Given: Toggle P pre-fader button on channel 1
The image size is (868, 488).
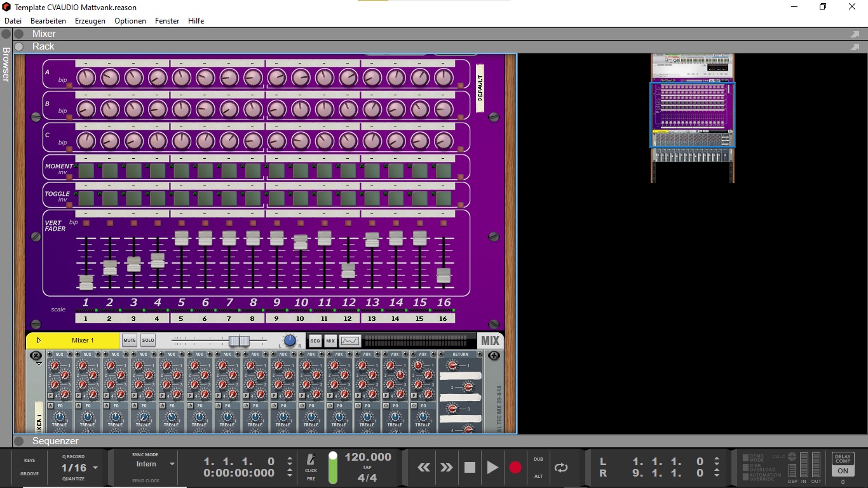Looking at the screenshot, I should (50, 395).
